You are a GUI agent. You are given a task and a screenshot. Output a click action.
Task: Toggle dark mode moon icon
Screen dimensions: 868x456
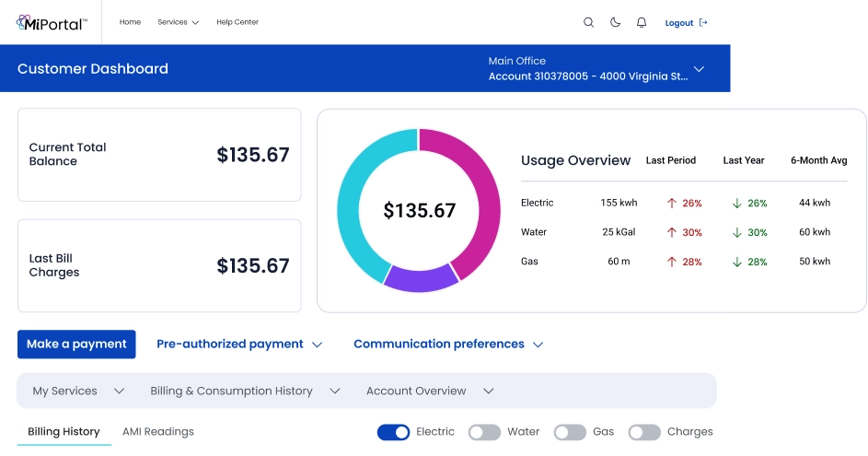coord(615,23)
